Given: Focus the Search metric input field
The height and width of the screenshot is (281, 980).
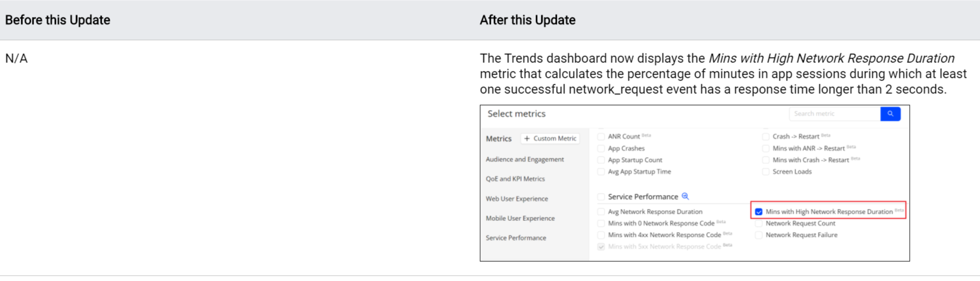Looking at the screenshot, I should [834, 114].
